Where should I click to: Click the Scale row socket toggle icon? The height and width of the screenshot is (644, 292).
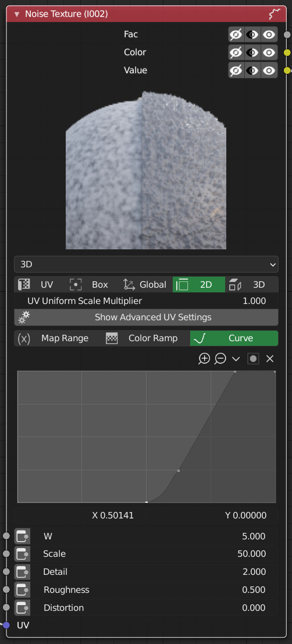pyautogui.click(x=22, y=554)
